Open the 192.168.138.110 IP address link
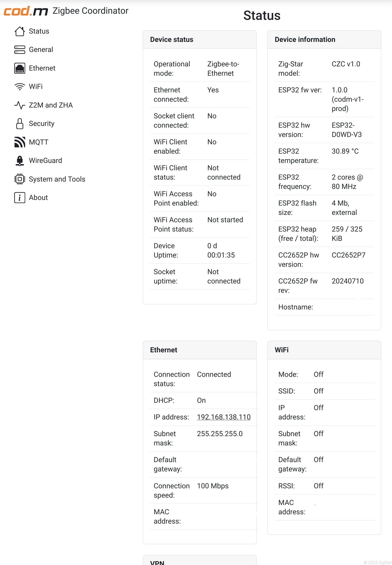The height and width of the screenshot is (565, 392). [223, 417]
